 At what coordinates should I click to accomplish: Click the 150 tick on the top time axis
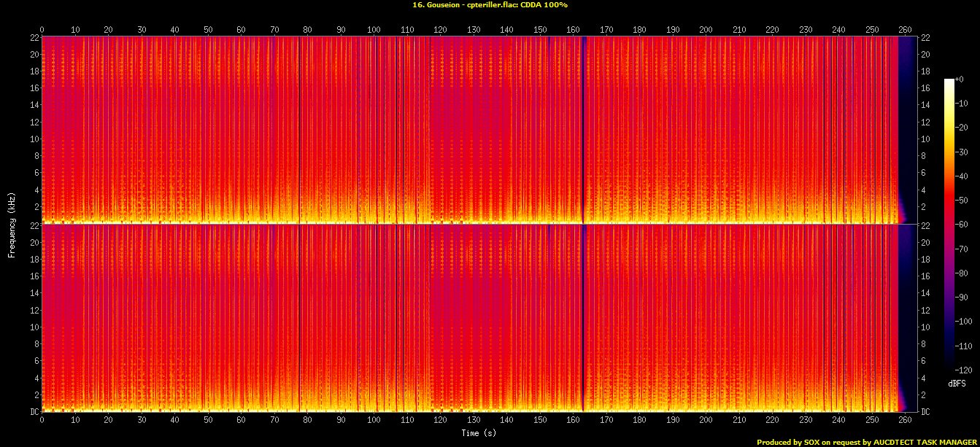point(540,29)
